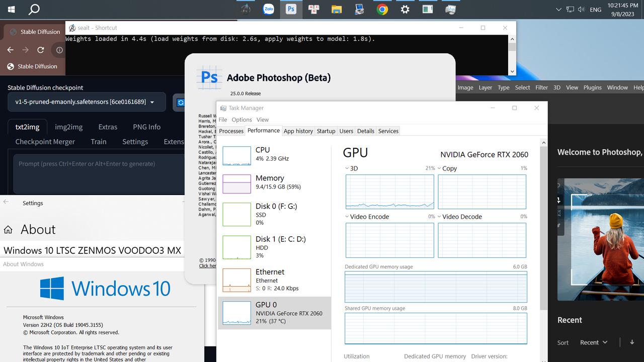The width and height of the screenshot is (644, 362).
Task: Switch to Photoshop via its taskbar icon
Action: pyautogui.click(x=291, y=9)
